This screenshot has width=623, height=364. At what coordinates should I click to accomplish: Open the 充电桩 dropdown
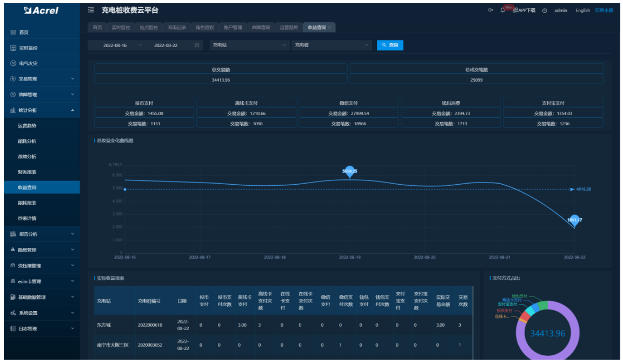pos(332,45)
